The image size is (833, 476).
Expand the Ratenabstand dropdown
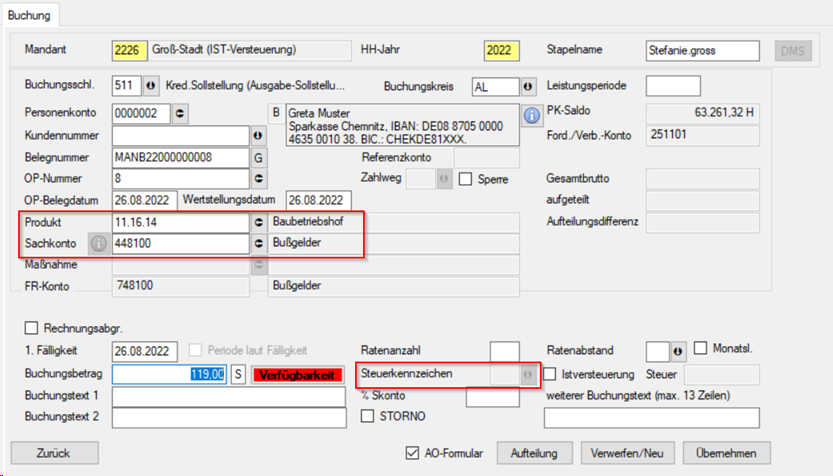(x=678, y=351)
